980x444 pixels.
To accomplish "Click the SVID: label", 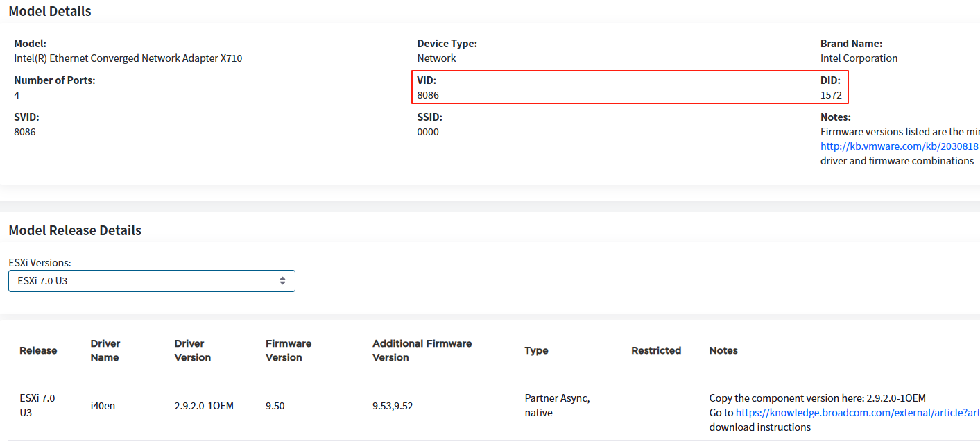I will pyautogui.click(x=26, y=117).
